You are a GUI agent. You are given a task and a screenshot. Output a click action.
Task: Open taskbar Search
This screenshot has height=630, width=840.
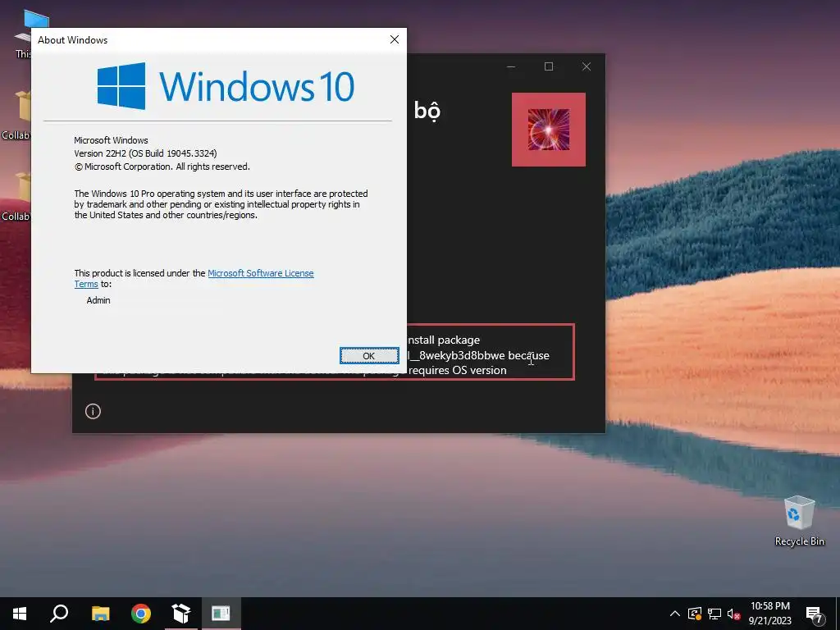pos(59,614)
